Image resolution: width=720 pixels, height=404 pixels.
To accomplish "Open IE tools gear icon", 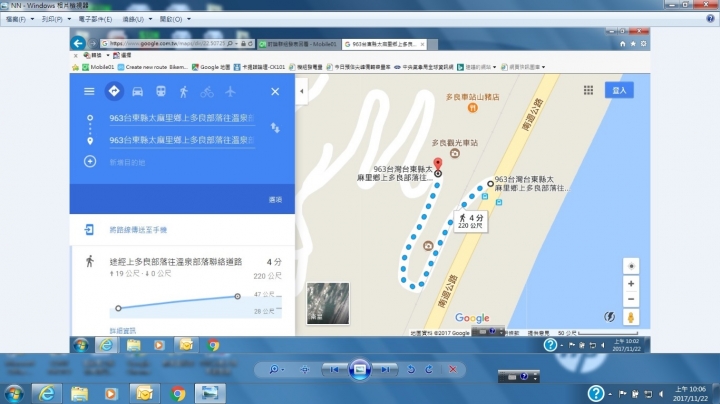I will click(643, 44).
